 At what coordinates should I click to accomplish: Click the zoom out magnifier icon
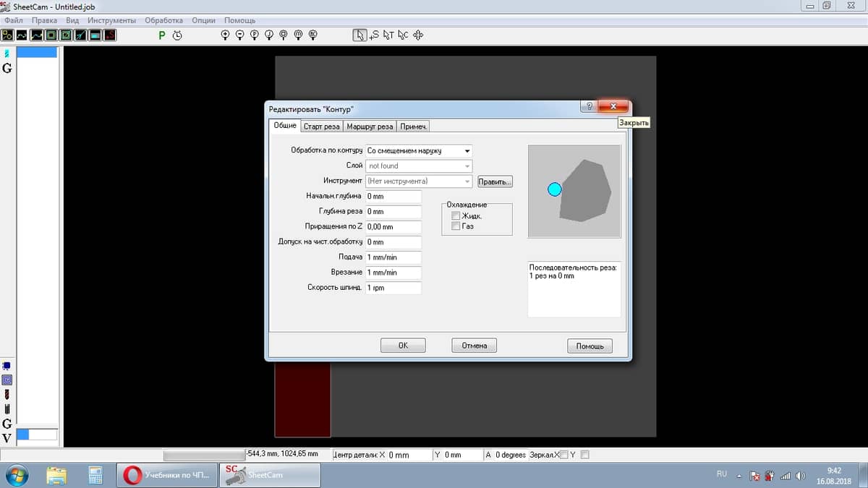coord(239,35)
